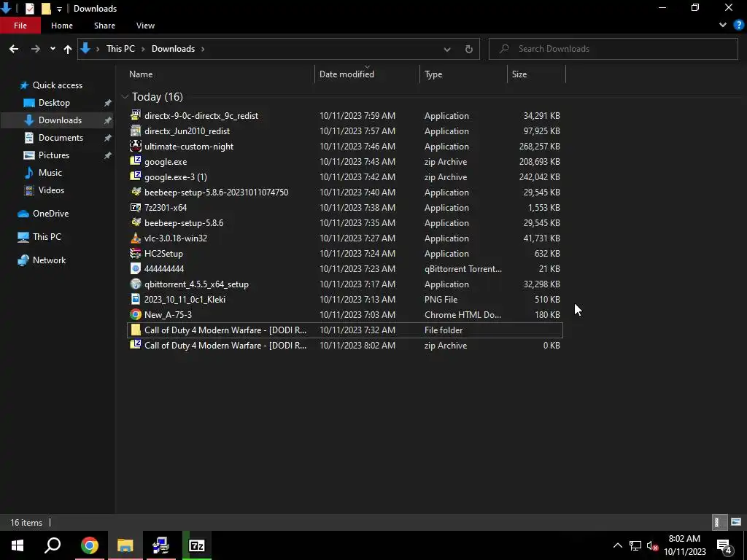The width and height of the screenshot is (747, 560).
Task: Open the File menu
Action: 20,26
